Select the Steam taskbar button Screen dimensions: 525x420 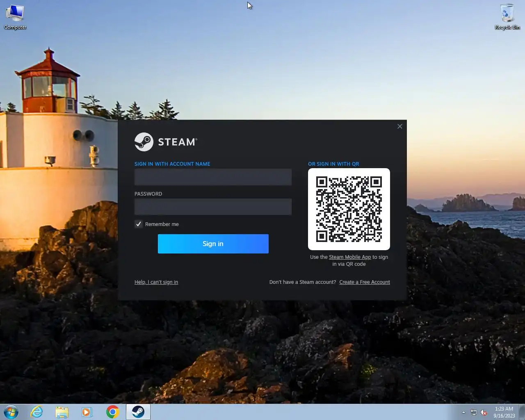click(x=138, y=412)
